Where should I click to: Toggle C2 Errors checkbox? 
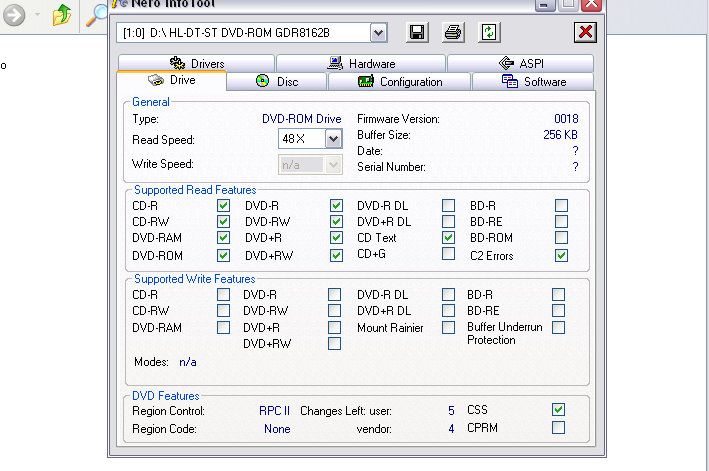[561, 255]
